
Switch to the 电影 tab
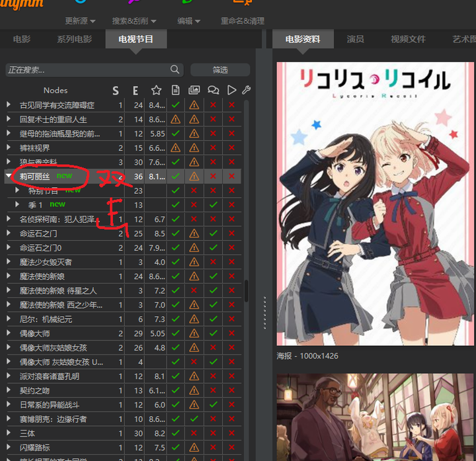pos(22,39)
